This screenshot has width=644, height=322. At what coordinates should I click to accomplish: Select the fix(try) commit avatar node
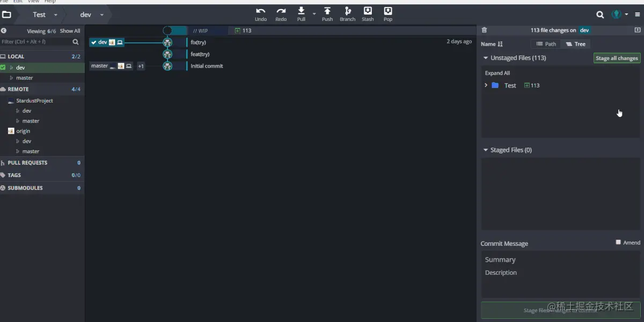coord(167,42)
